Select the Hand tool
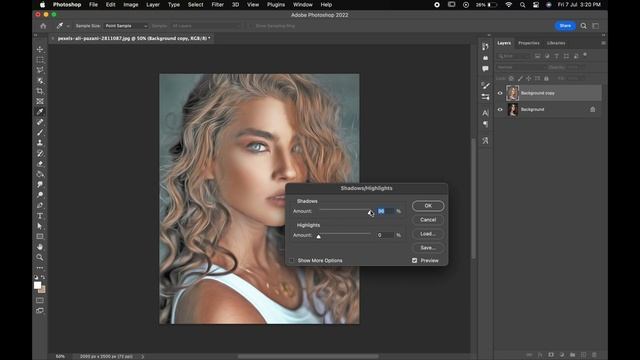The image size is (640, 360). (x=40, y=247)
